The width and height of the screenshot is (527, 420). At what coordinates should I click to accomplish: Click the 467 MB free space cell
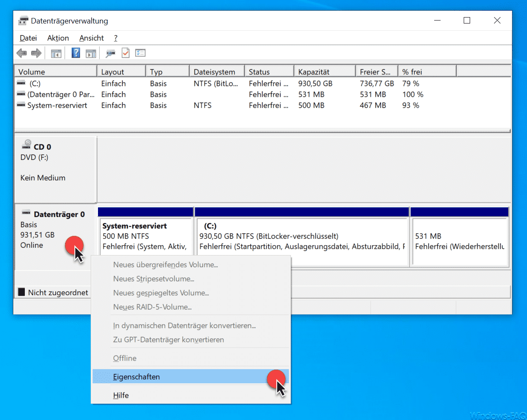tap(373, 105)
